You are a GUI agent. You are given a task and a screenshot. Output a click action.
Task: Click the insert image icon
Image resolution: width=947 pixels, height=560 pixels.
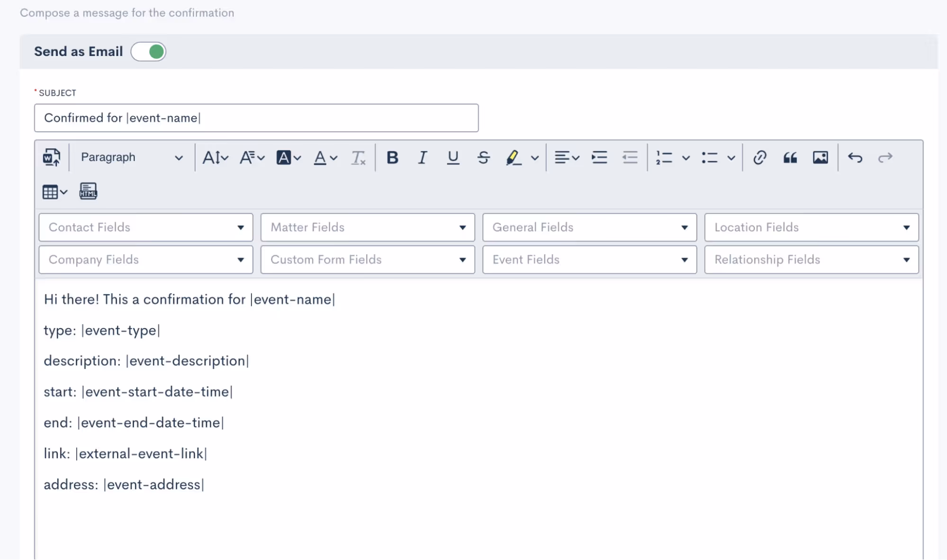tap(820, 157)
